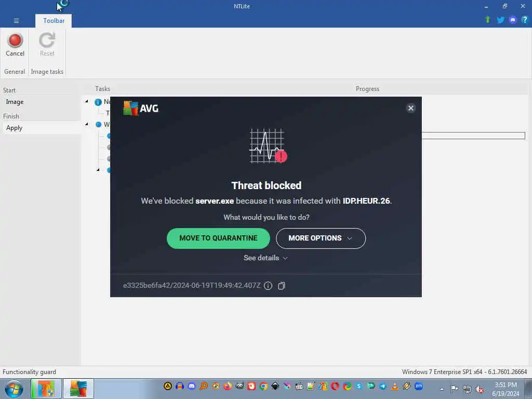Launch Telegram from the taskbar
The height and width of the screenshot is (399, 532).
(383, 386)
